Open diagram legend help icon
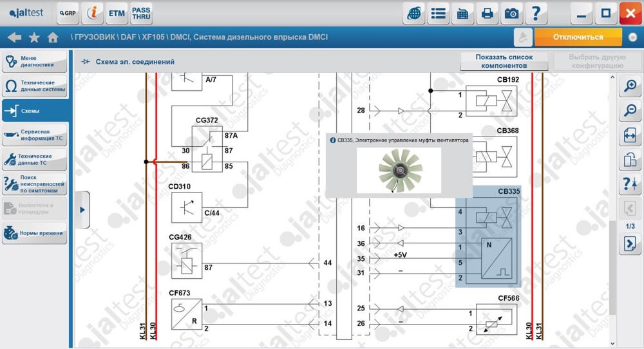This screenshot has height=349, width=644. (x=630, y=184)
